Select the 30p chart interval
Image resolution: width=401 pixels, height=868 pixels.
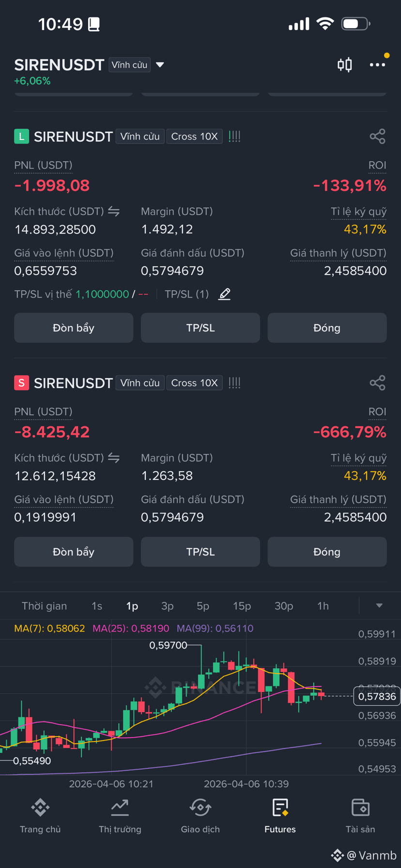coord(284,606)
